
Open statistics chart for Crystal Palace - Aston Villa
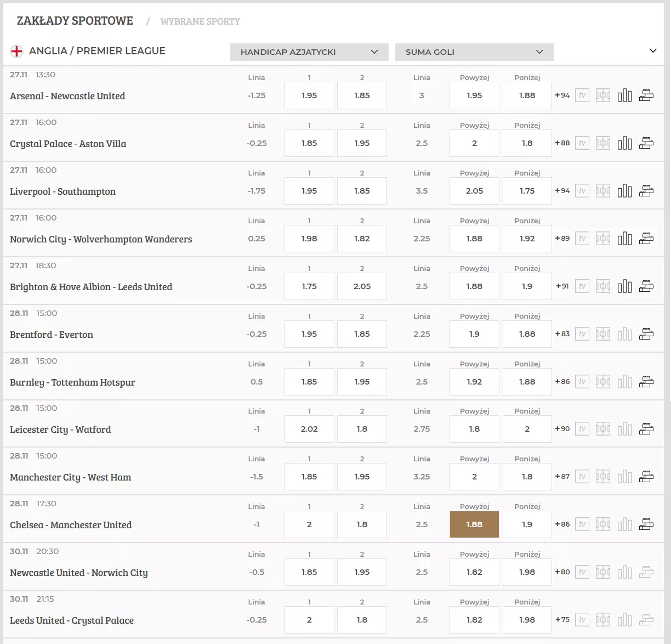point(624,143)
